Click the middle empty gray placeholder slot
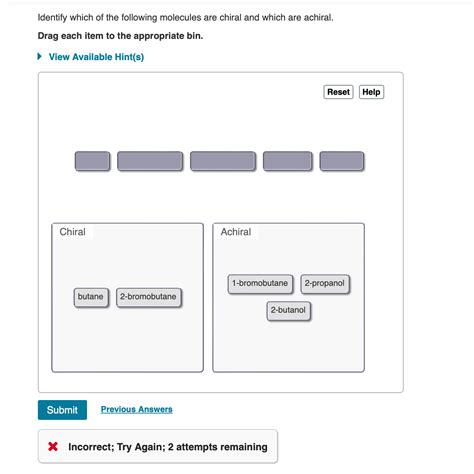 coord(223,161)
